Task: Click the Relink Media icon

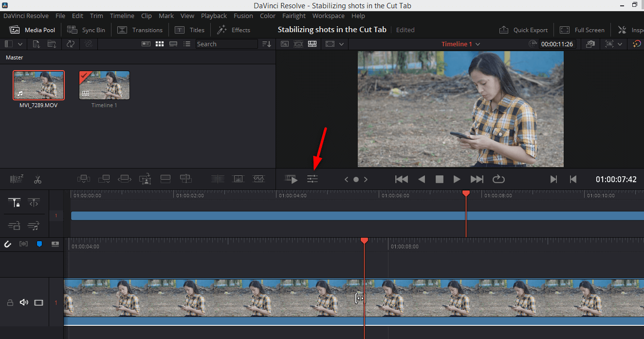Action: [88, 44]
